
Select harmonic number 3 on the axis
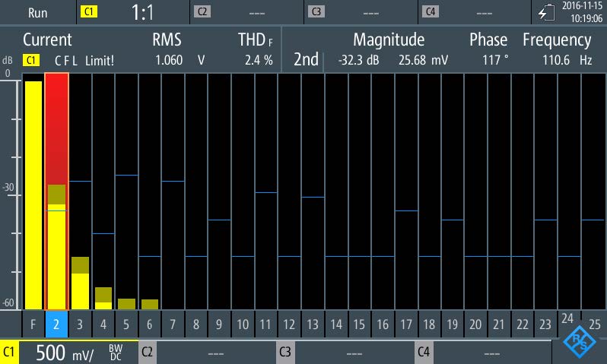click(80, 324)
